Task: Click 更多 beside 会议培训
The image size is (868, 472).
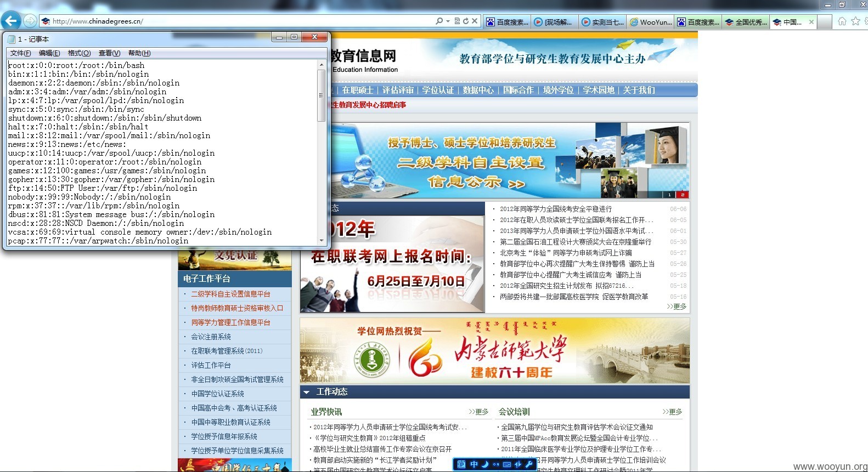Action: 672,412
